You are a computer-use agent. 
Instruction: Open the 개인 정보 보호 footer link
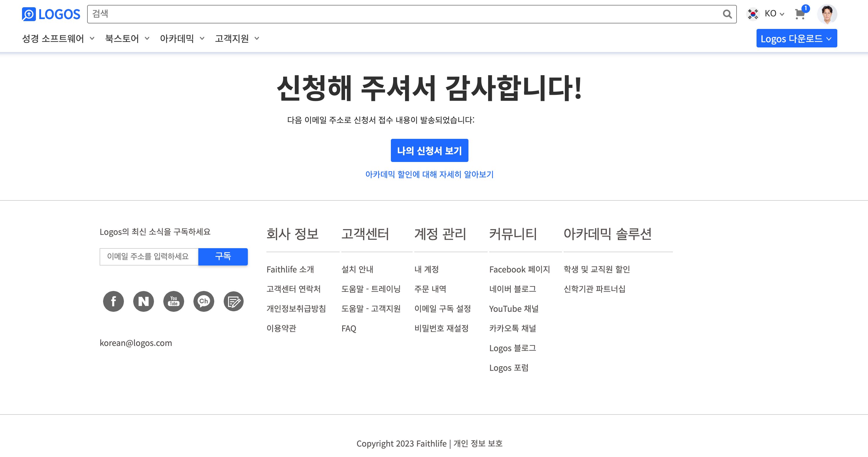[478, 443]
